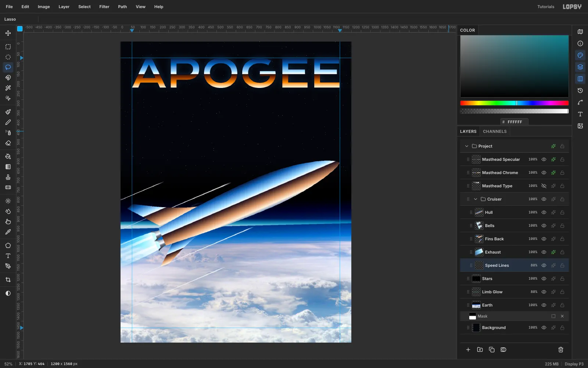Select the Smudge finger tool
Screen dimensions: 588x368
(x=8, y=222)
